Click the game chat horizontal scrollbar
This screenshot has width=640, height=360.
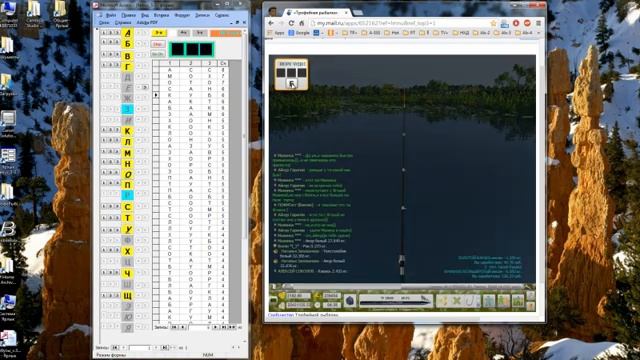pyautogui.click(x=402, y=286)
